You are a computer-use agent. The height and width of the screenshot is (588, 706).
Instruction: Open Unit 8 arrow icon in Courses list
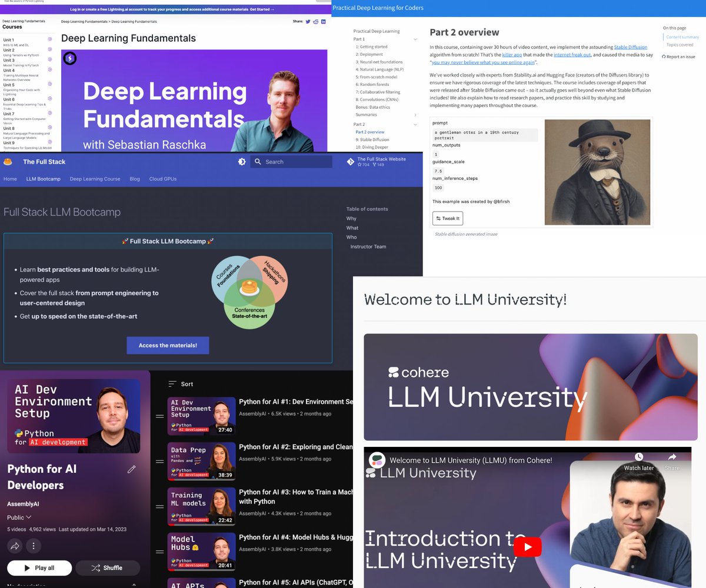click(x=50, y=128)
